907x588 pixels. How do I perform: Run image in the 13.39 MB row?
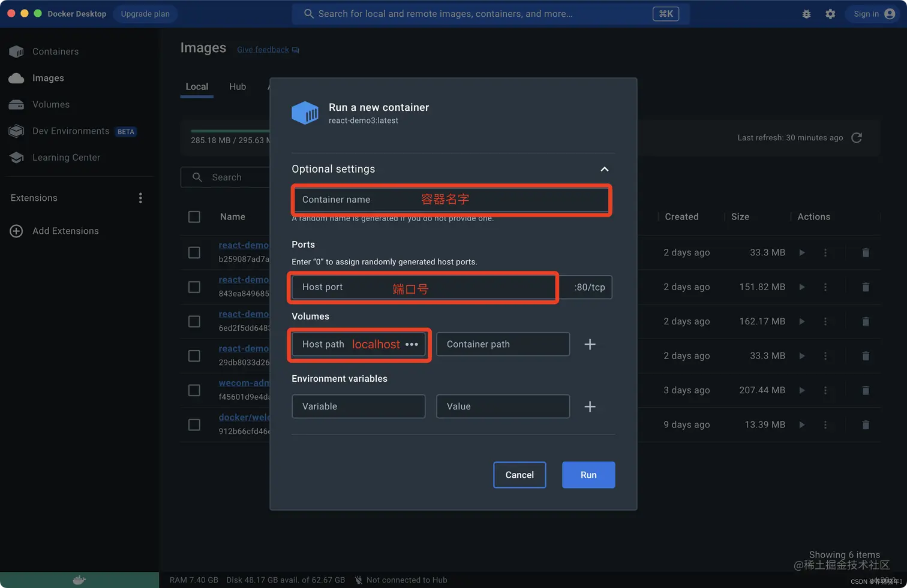[x=802, y=424]
